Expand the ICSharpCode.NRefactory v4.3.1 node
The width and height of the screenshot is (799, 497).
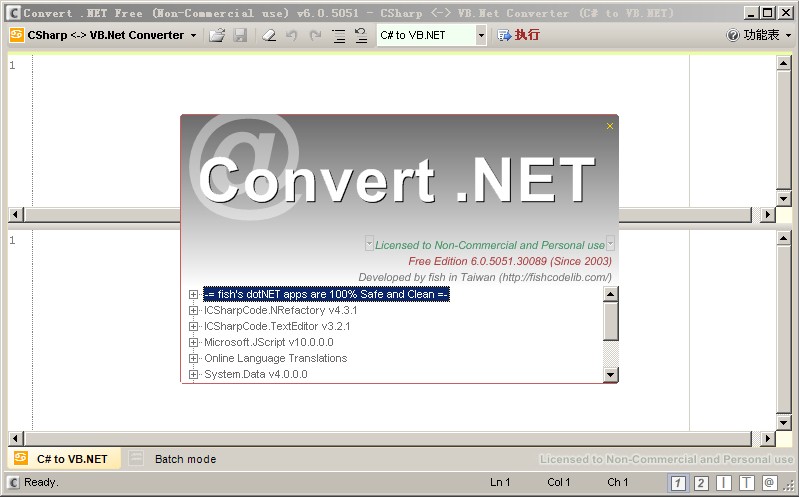[193, 310]
